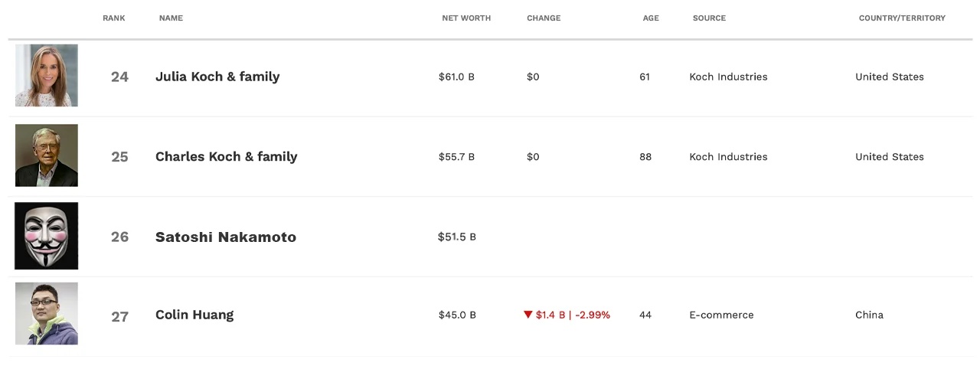980x379 pixels.
Task: Sort by Net Worth column header
Action: (466, 18)
